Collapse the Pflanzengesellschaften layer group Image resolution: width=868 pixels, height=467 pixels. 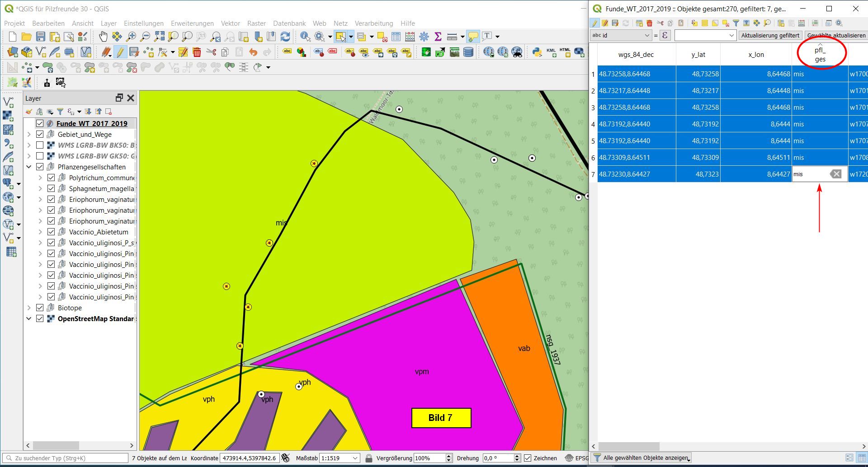point(29,167)
